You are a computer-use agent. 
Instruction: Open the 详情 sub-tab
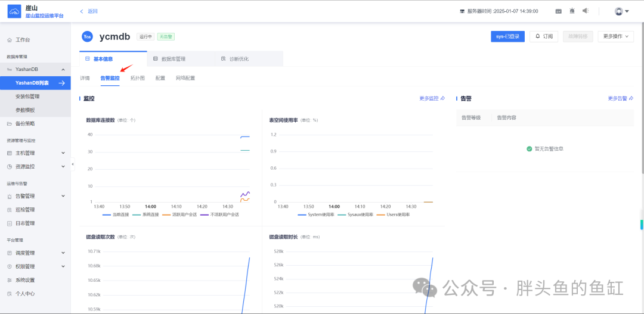[85, 78]
